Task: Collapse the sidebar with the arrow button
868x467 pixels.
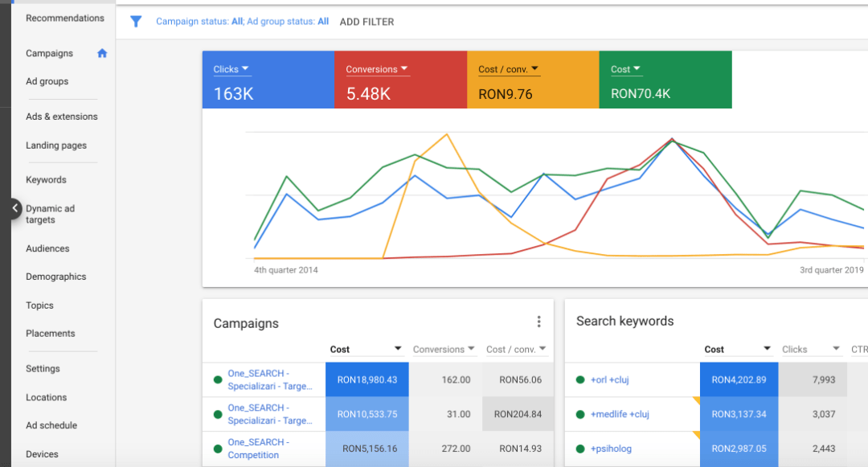Action: click(x=15, y=208)
